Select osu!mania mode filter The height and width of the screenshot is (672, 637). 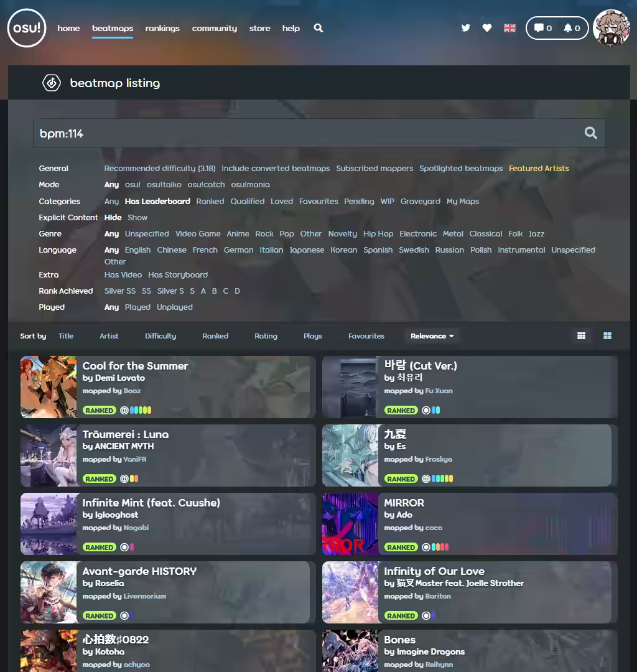[250, 185]
